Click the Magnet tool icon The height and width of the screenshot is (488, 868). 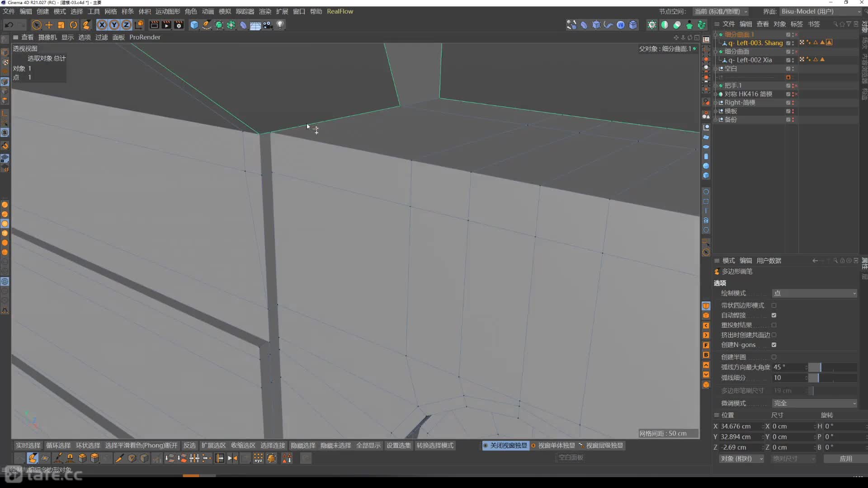coord(70,458)
